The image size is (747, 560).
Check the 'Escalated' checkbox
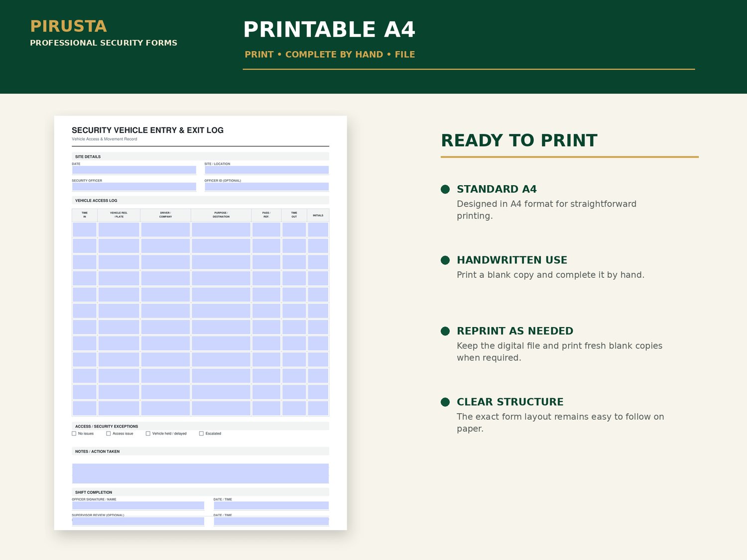click(201, 434)
